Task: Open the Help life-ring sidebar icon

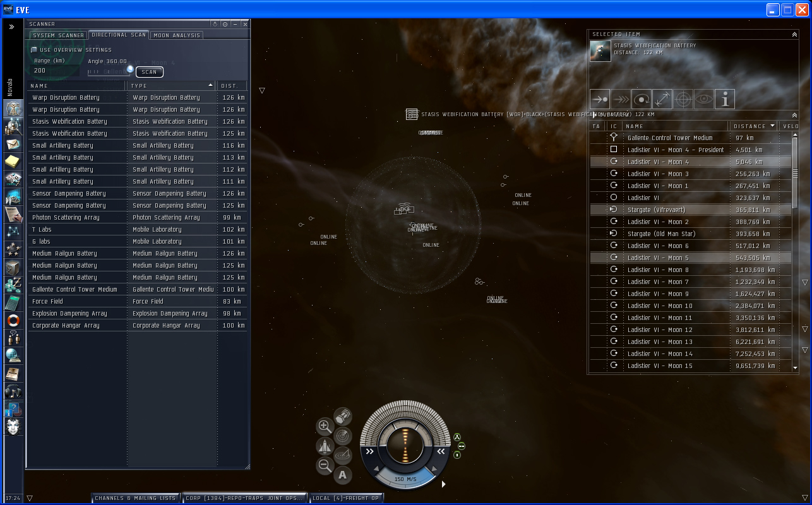Action: coord(13,320)
